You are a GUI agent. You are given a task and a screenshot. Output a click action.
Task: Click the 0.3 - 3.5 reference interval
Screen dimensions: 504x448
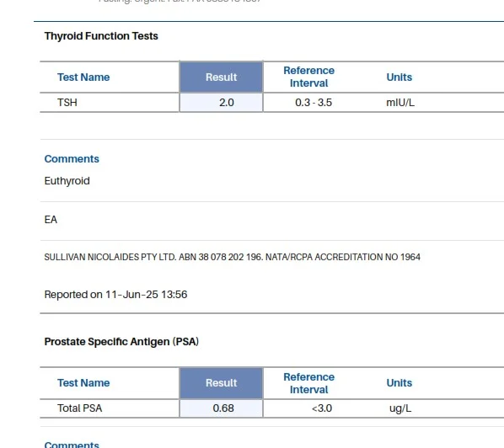(314, 103)
